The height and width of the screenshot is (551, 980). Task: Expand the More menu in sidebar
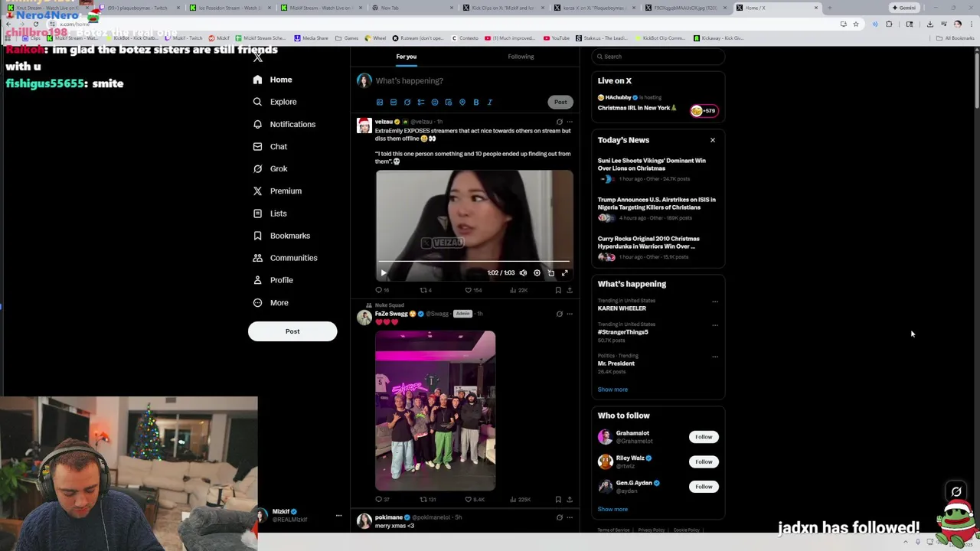271,302
